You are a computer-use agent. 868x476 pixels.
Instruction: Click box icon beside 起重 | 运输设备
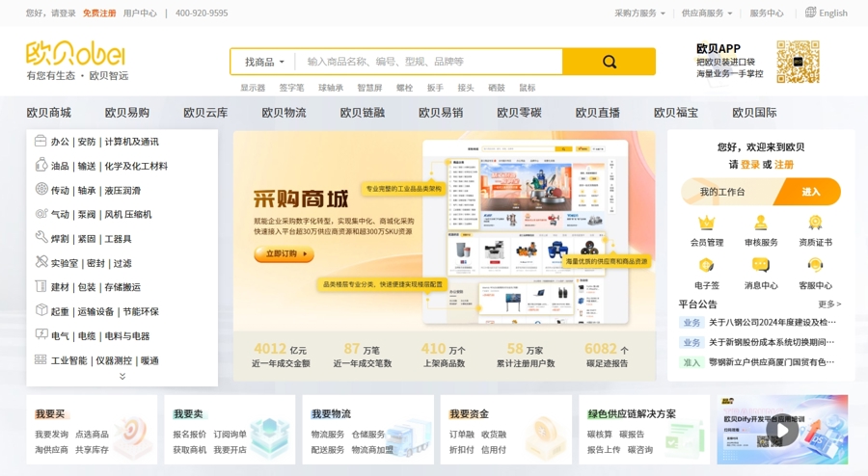point(41,310)
